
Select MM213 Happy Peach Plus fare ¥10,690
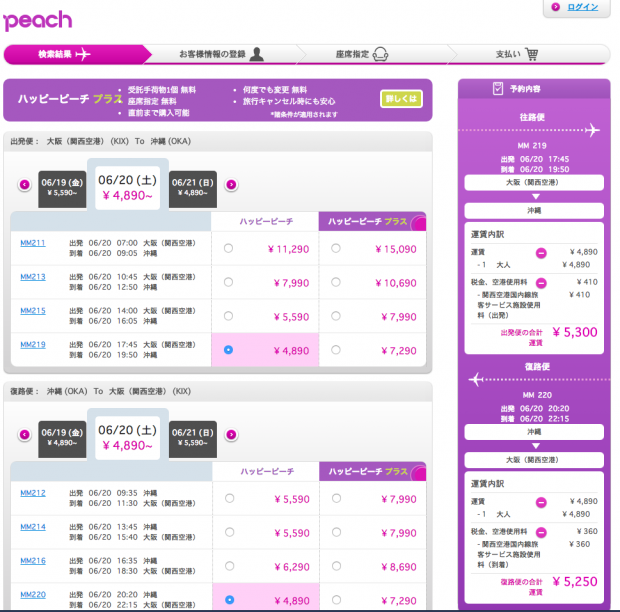click(336, 282)
